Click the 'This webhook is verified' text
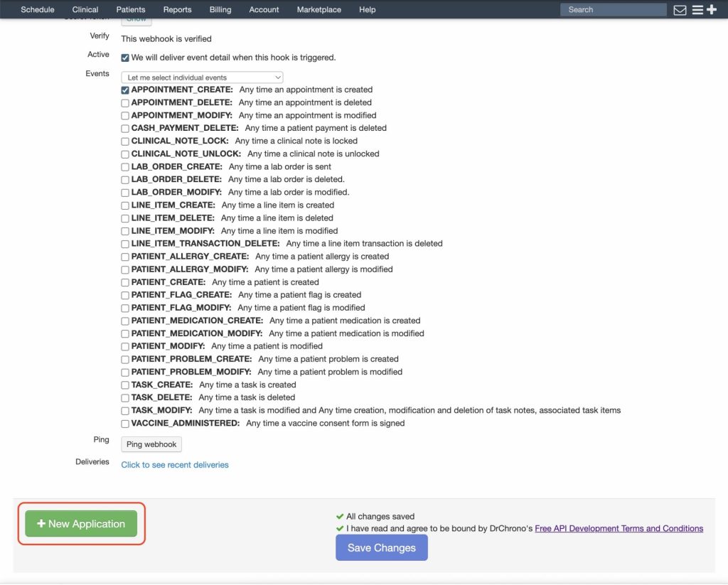The width and height of the screenshot is (728, 585). click(x=166, y=39)
